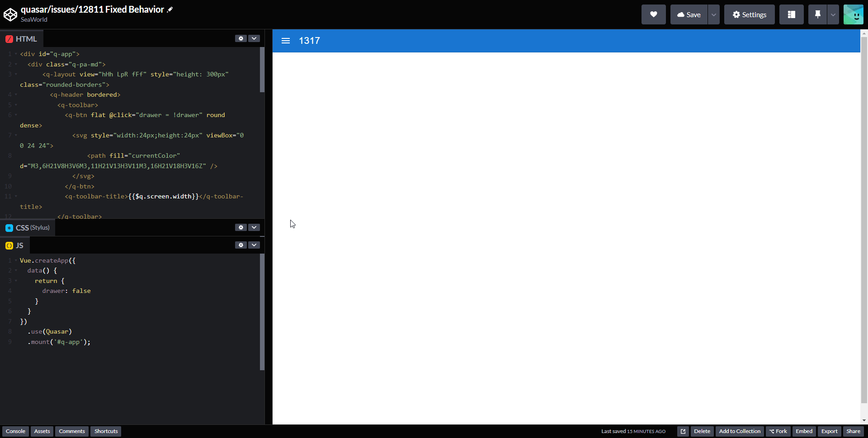Pin this pen
This screenshot has height=438, width=868.
click(817, 14)
